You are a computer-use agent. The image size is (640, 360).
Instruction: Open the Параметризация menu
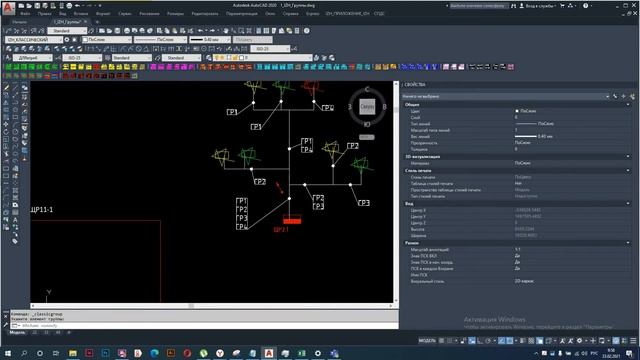tap(242, 13)
